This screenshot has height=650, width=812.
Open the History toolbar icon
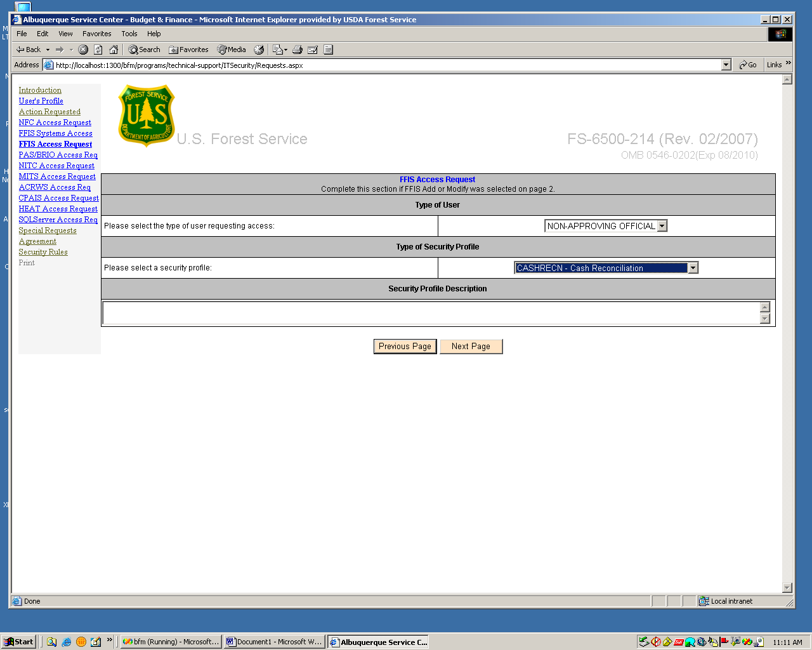coord(259,50)
